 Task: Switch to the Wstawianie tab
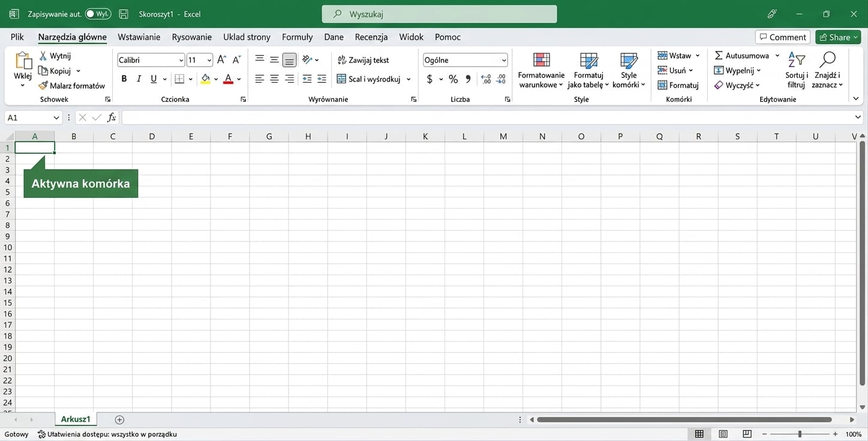[139, 37]
